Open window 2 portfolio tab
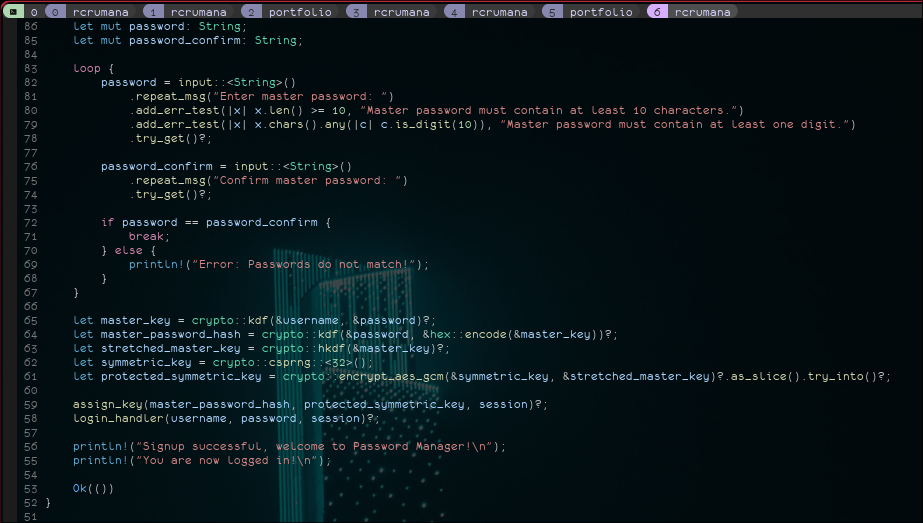The image size is (923, 523). pyautogui.click(x=290, y=11)
